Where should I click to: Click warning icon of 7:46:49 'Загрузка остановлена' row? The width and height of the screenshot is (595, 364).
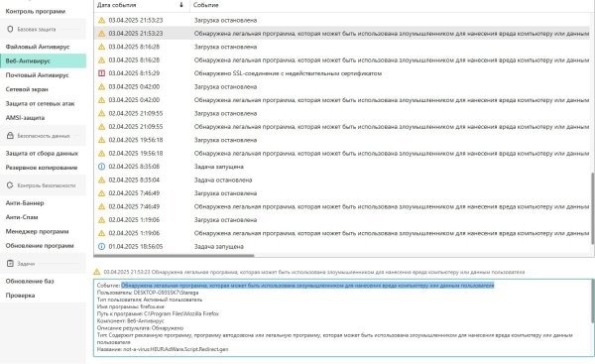tap(102, 193)
